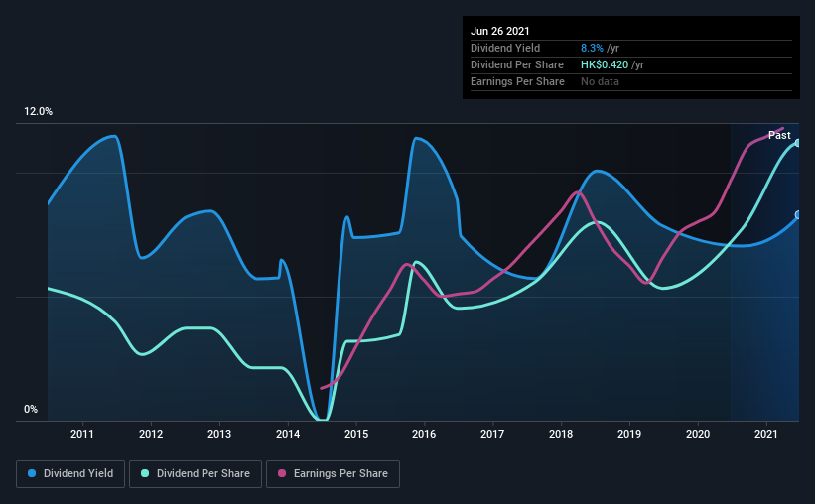Click the 12.0% y-axis label

(x=38, y=112)
